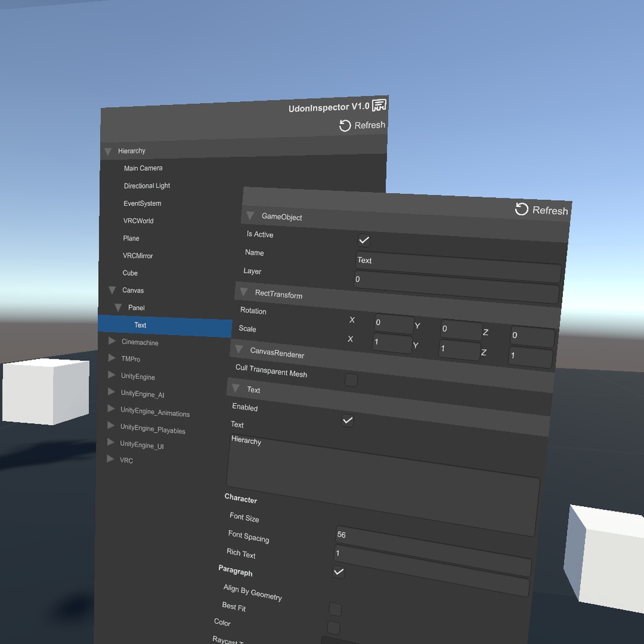Select Directional Light in hierarchy
The width and height of the screenshot is (644, 644).
pos(147,186)
